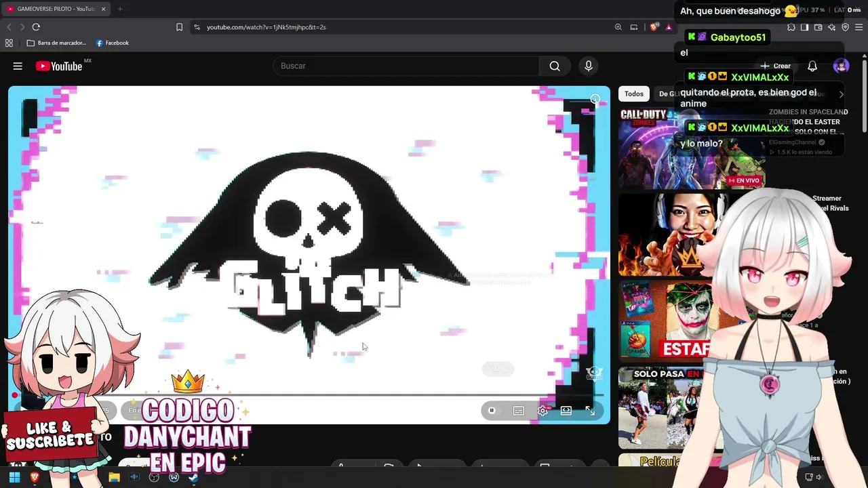Click the YouTube search magnifier button
Screen dimensions: 868x488
coord(555,66)
